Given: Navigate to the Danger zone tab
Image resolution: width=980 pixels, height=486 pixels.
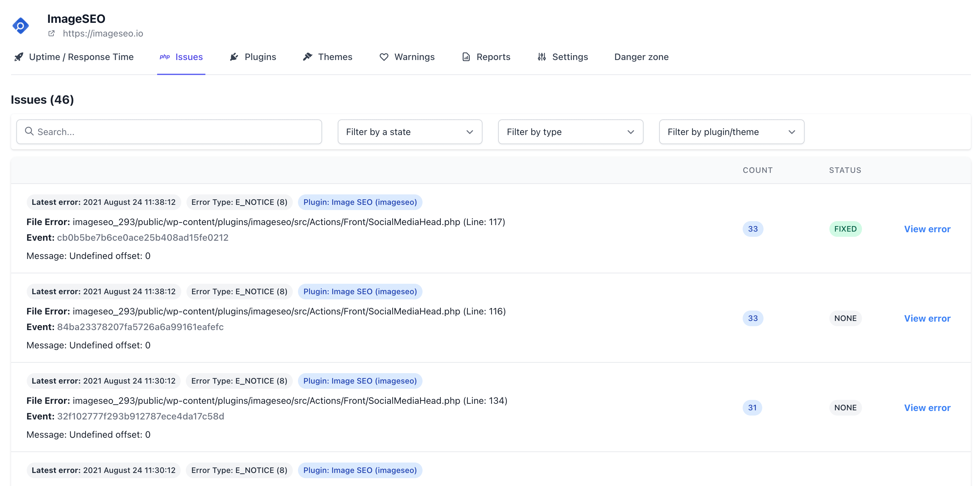Looking at the screenshot, I should tap(641, 56).
